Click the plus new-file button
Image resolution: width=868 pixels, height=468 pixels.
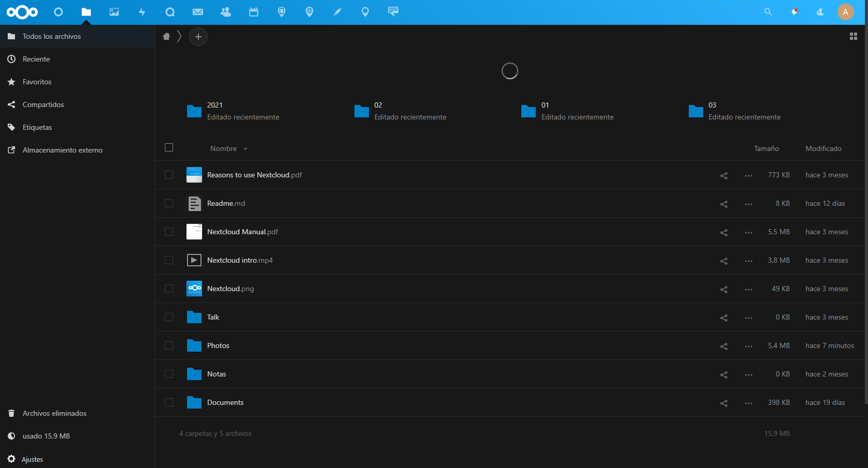point(198,37)
